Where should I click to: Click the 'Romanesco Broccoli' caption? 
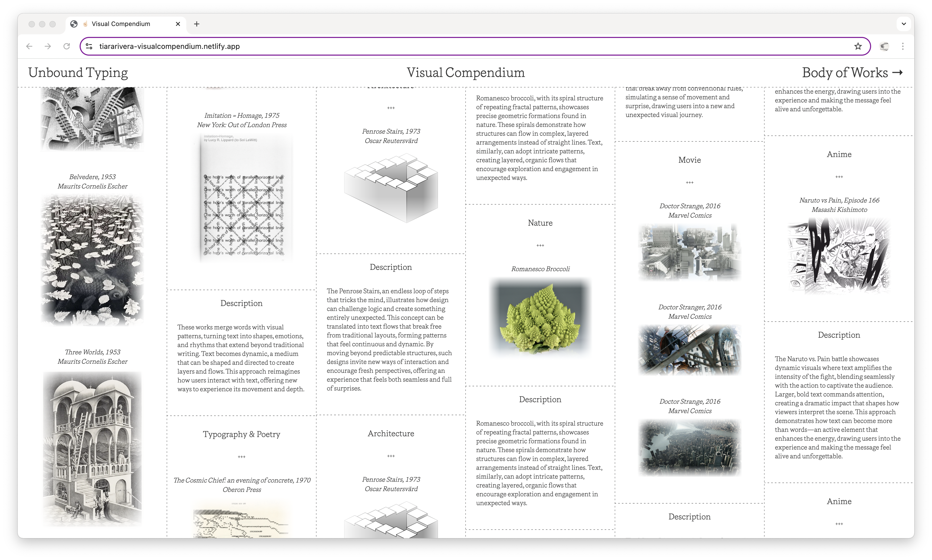tap(540, 269)
